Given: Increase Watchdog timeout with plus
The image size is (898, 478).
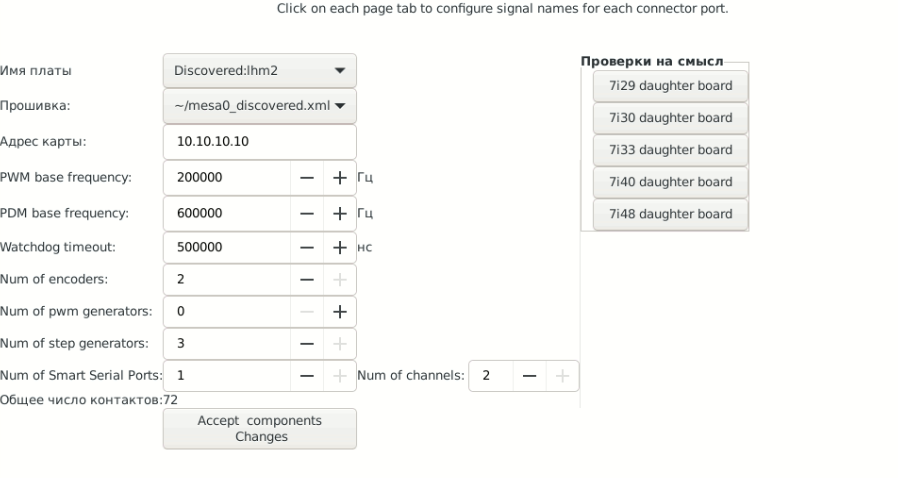Looking at the screenshot, I should point(340,247).
